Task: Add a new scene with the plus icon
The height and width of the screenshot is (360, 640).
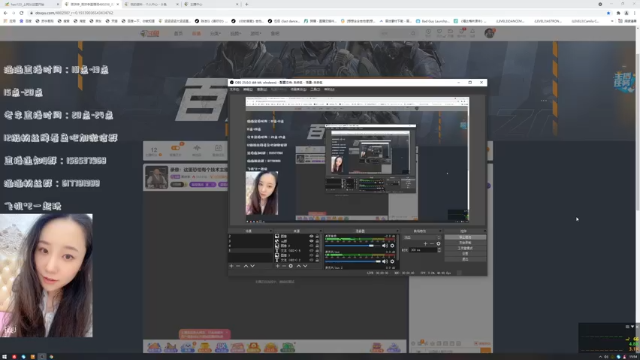Action: 231,266
